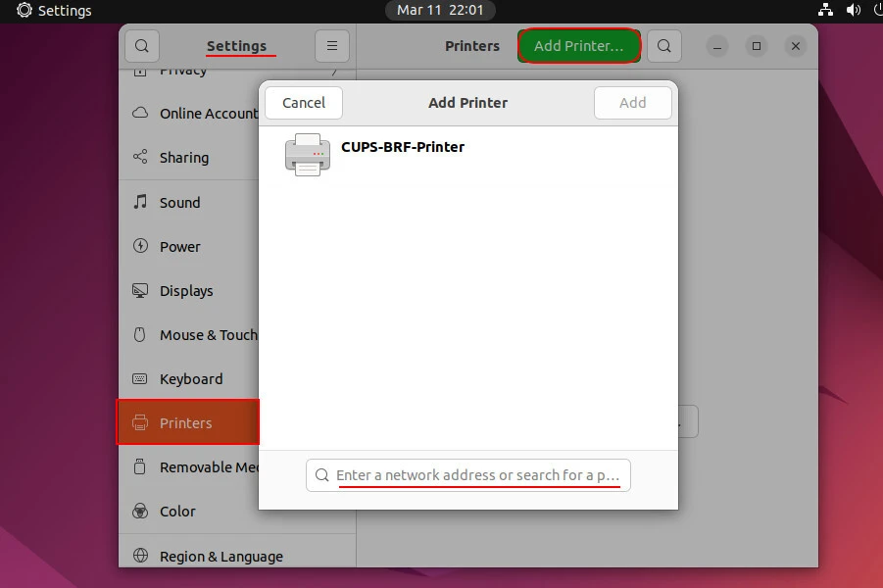This screenshot has width=883, height=588.
Task: Click the Color icon in sidebar
Action: [x=140, y=512]
